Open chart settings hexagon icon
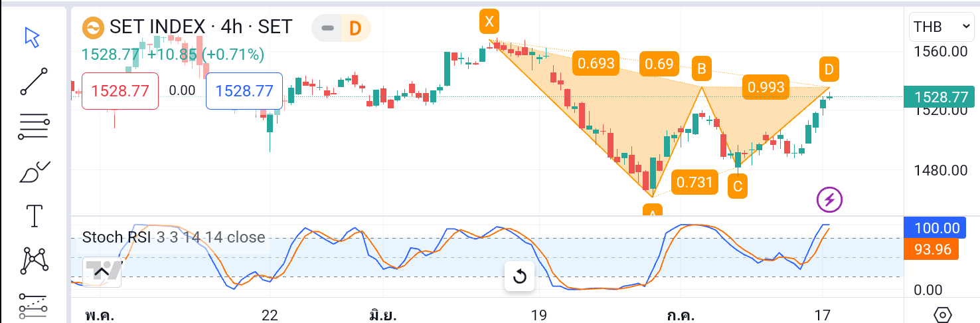Screen dimensions: 980x323 point(943,314)
